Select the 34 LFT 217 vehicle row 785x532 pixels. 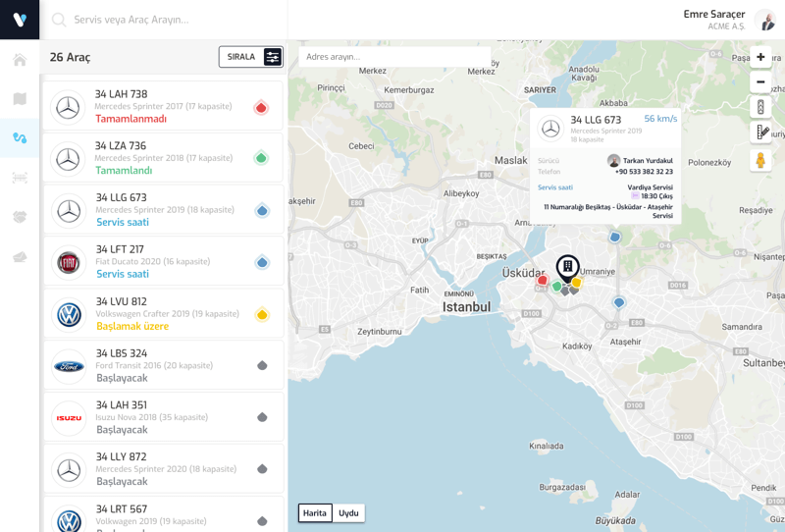tap(163, 261)
